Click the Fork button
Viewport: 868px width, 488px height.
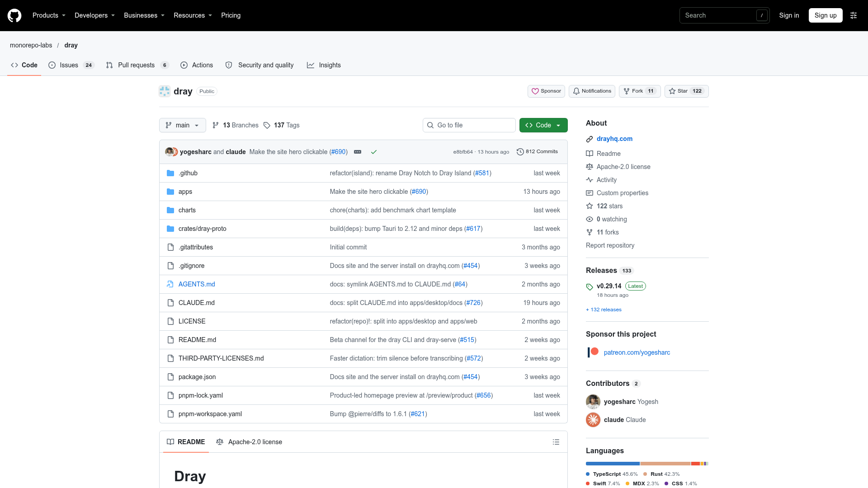(x=640, y=91)
